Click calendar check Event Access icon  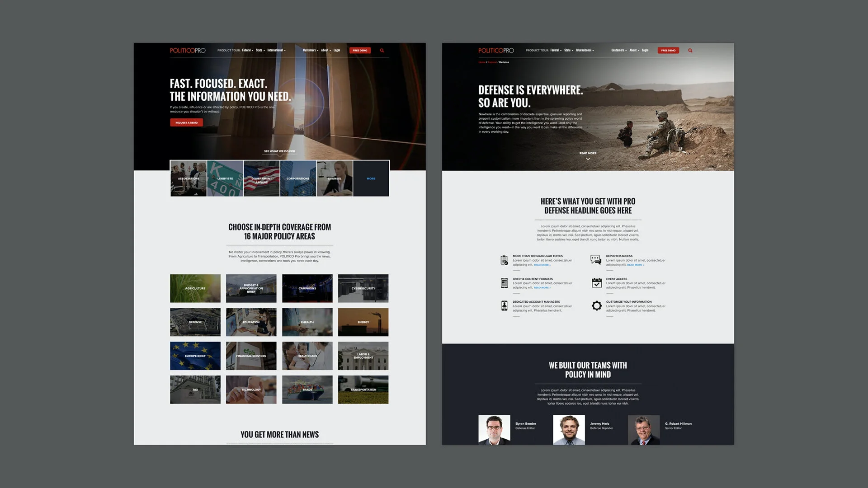tap(596, 283)
